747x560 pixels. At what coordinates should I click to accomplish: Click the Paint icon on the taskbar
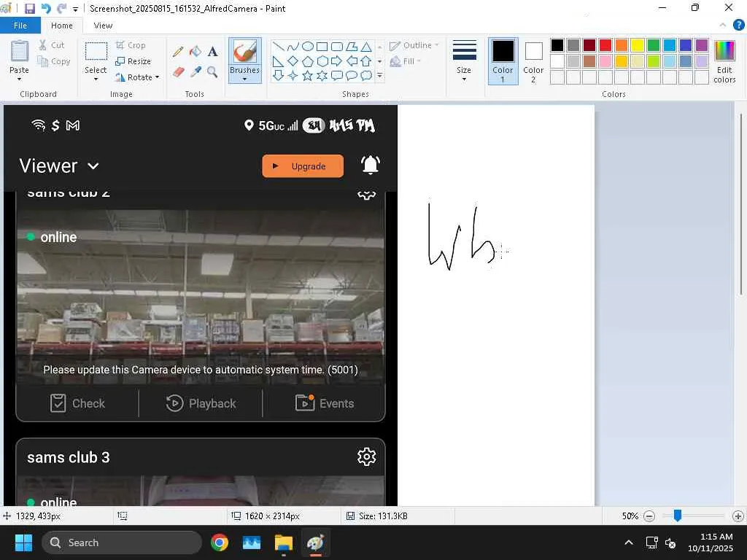coord(315,542)
